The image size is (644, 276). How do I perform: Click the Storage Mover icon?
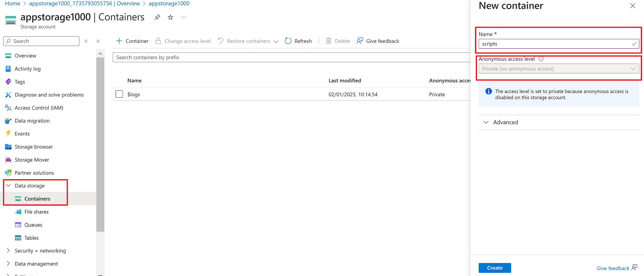(8, 160)
